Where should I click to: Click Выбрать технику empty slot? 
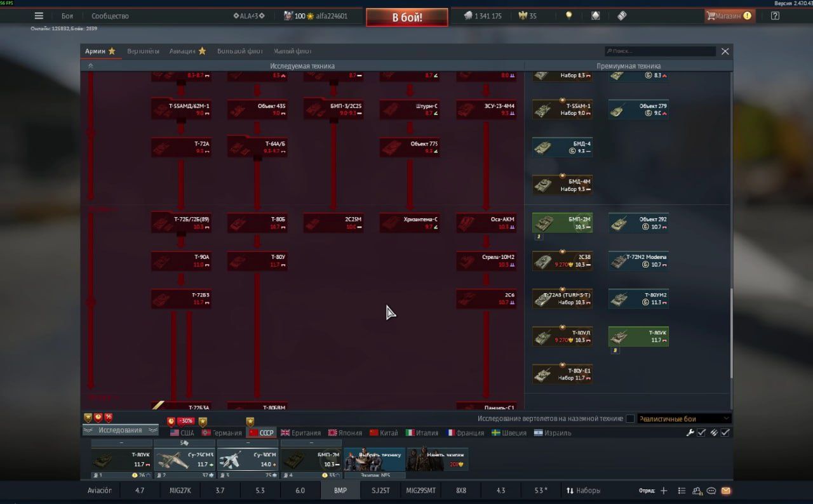click(375, 460)
